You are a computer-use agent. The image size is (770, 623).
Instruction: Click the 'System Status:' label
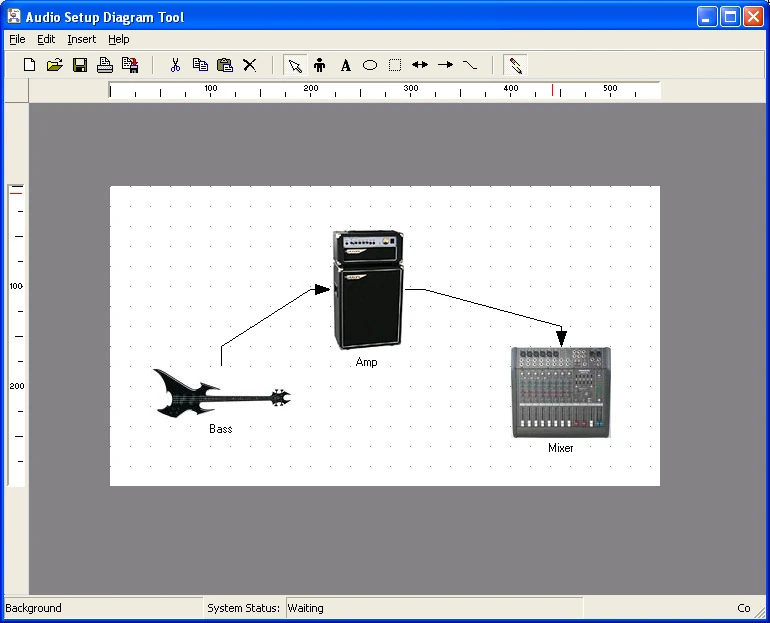(243, 608)
